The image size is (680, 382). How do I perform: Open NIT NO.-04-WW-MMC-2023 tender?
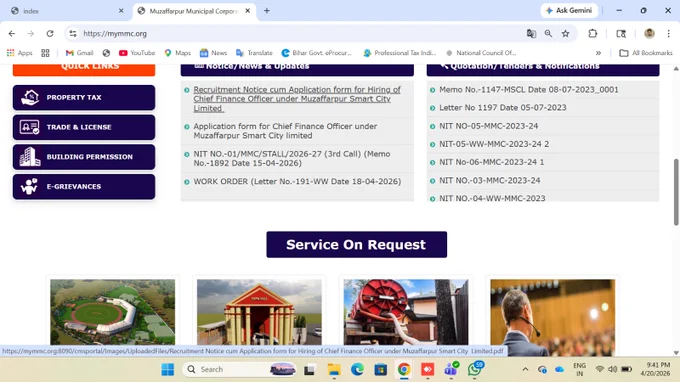point(492,198)
